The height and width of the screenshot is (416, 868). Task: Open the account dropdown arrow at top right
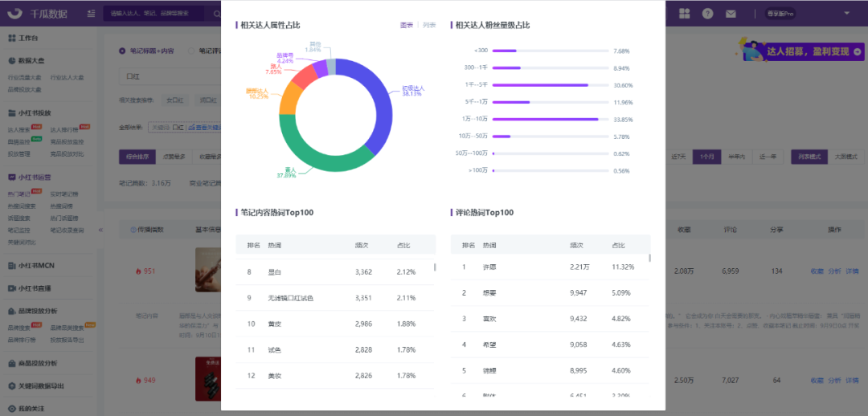point(846,14)
